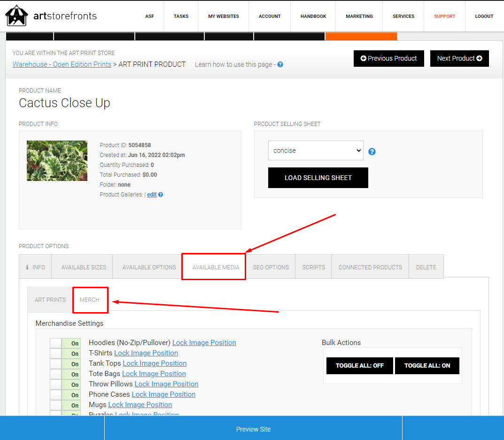Click the info icon in the INFO tab
This screenshot has height=440, width=504.
pos(27,267)
